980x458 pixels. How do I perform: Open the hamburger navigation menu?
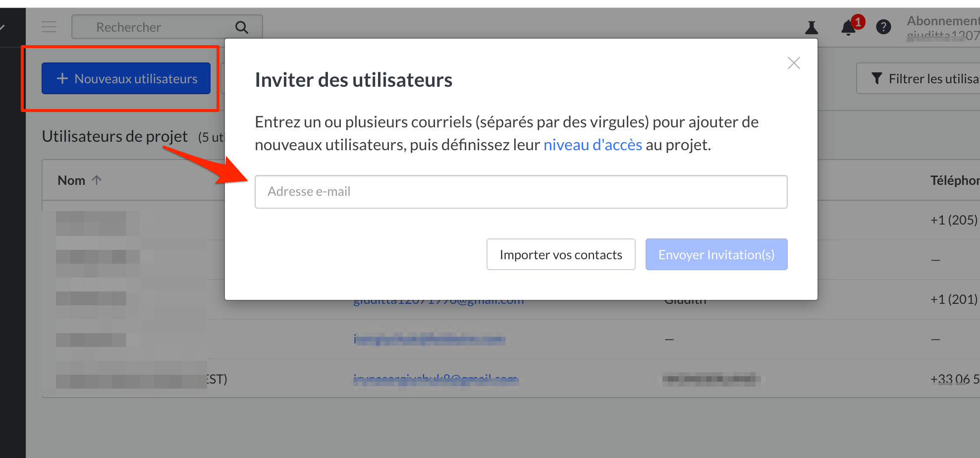coord(49,27)
